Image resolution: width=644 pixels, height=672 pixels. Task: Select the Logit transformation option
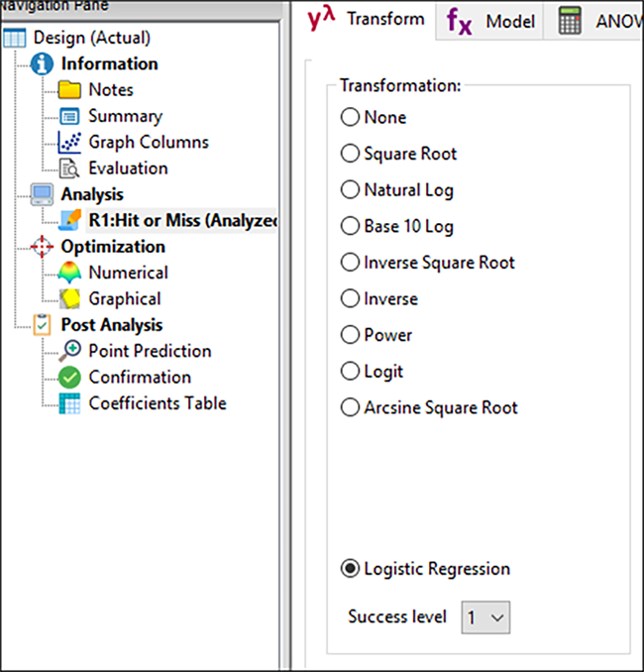click(x=350, y=371)
